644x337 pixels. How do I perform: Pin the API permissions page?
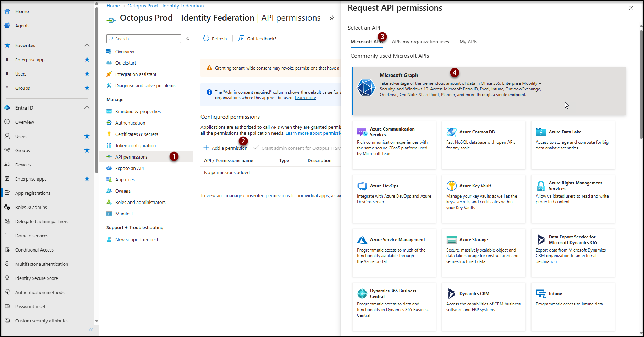[332, 18]
